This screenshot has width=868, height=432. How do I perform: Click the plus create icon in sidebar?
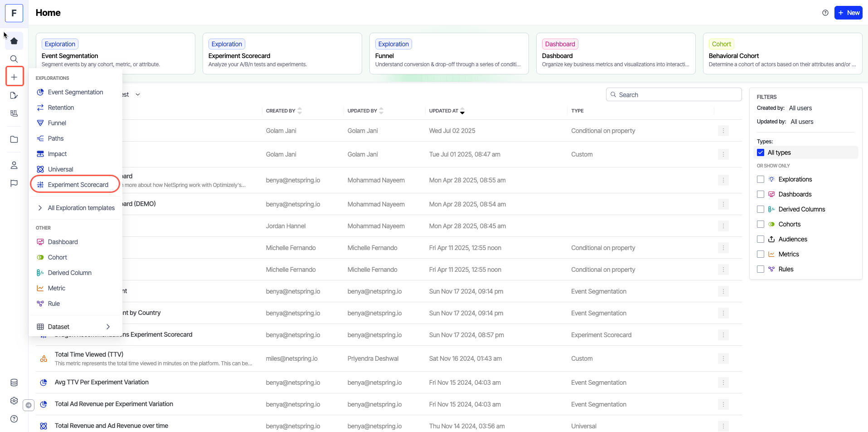14,77
